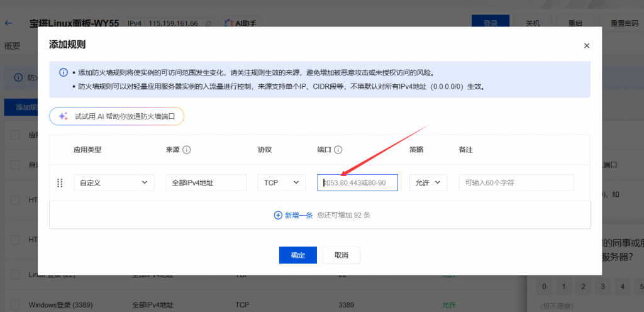Click the info icon beside 端口

(x=338, y=150)
